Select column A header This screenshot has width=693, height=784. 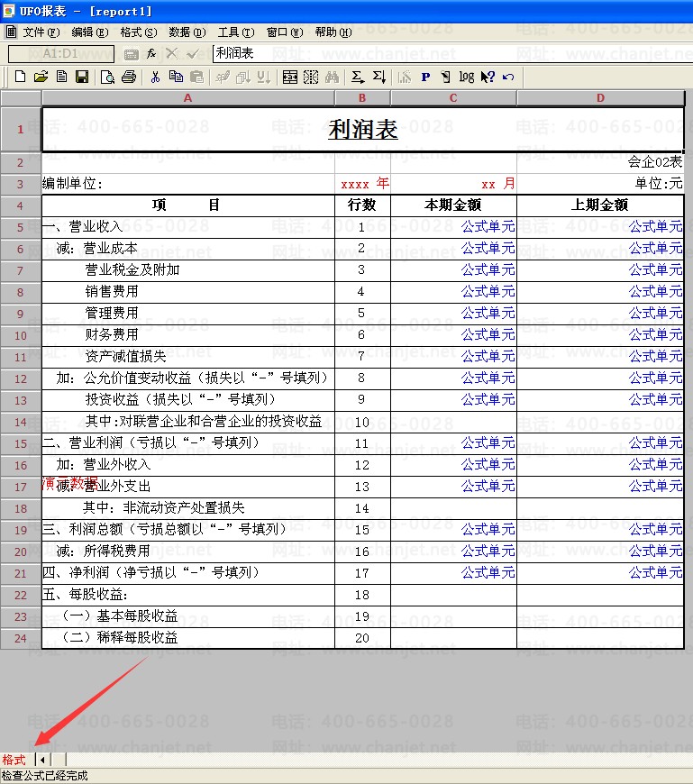click(x=188, y=98)
